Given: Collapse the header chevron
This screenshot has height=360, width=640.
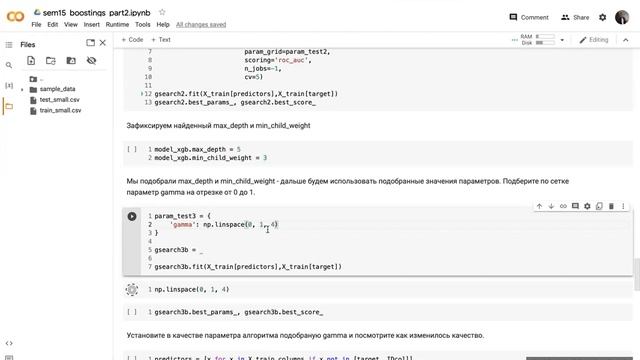Looking at the screenshot, I should pyautogui.click(x=626, y=40).
